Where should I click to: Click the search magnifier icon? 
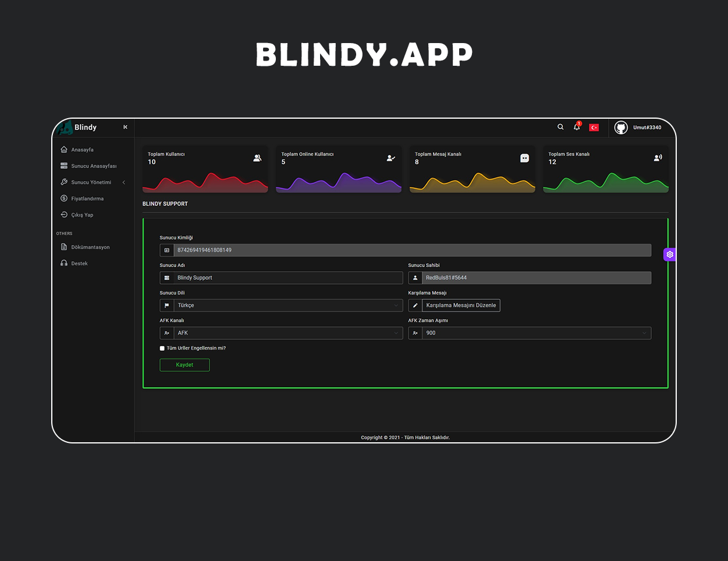(x=560, y=127)
